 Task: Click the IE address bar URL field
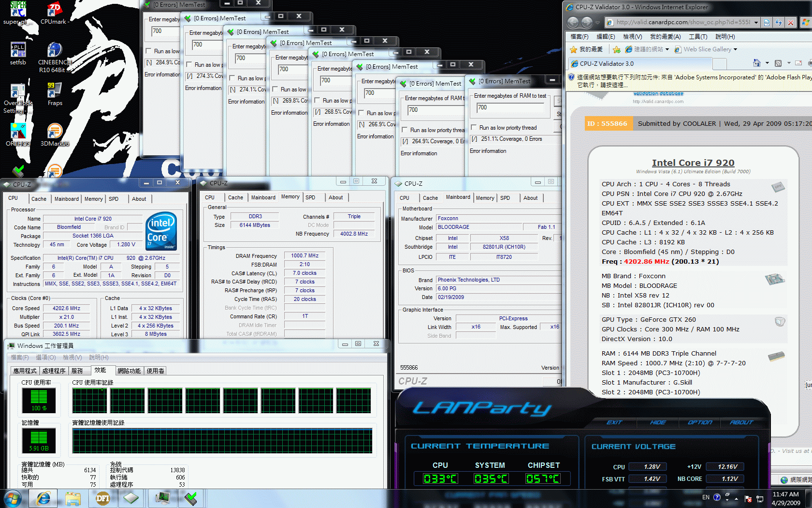point(679,22)
